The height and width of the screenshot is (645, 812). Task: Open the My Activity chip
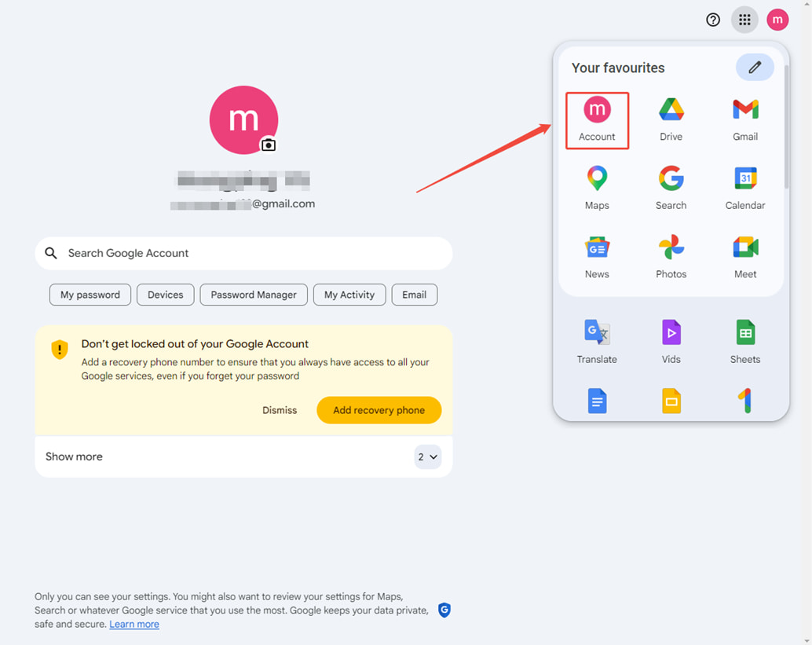click(349, 295)
